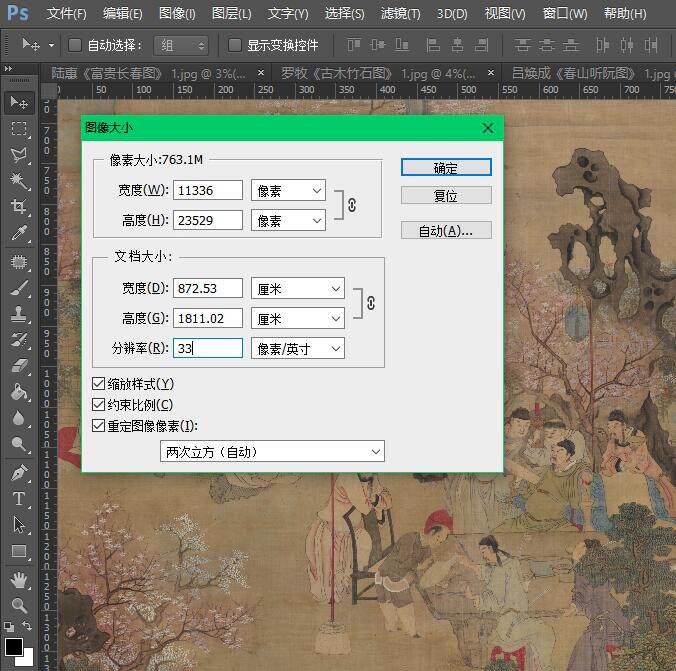676x671 pixels.
Task: Click the Ps application logo icon
Action: click(x=18, y=13)
